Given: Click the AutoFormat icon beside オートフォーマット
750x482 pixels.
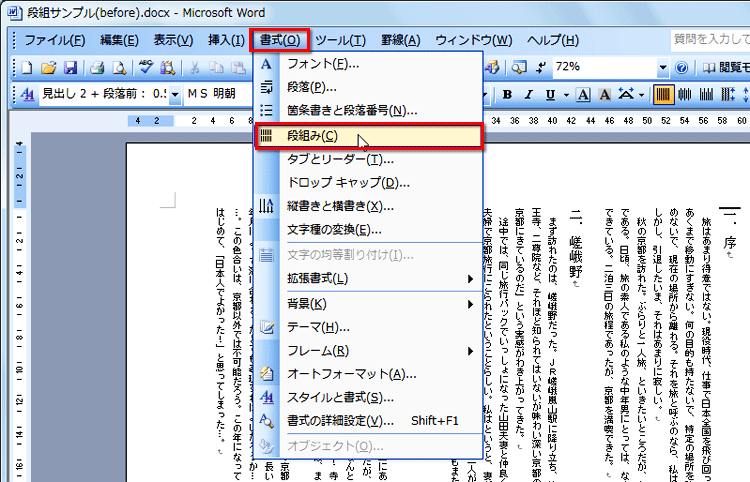Looking at the screenshot, I should [266, 374].
